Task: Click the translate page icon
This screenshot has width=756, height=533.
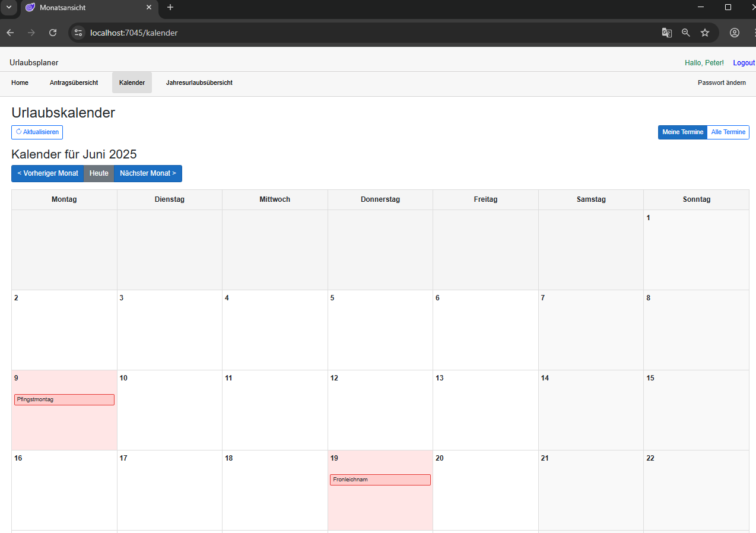Action: pos(667,33)
